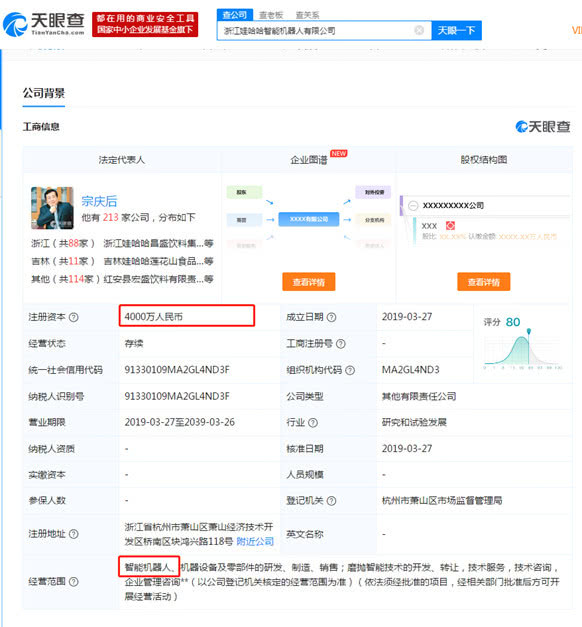582x627 pixels.
Task: Select the 查公司 search tab
Action: click(235, 15)
